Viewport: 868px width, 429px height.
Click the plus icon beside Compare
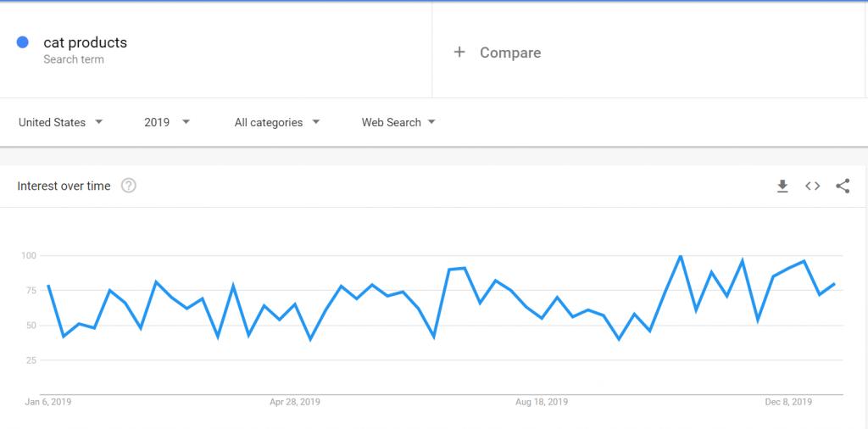[459, 53]
